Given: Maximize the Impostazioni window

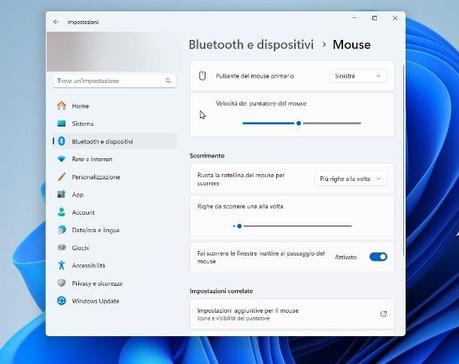Looking at the screenshot, I should pyautogui.click(x=375, y=18).
